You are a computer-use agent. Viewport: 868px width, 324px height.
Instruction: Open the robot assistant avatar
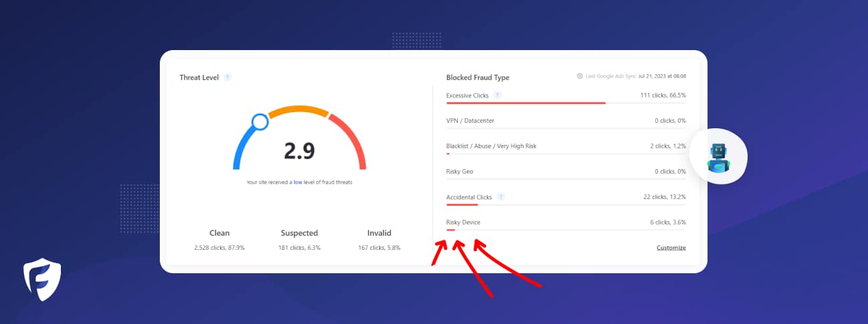coord(718,157)
